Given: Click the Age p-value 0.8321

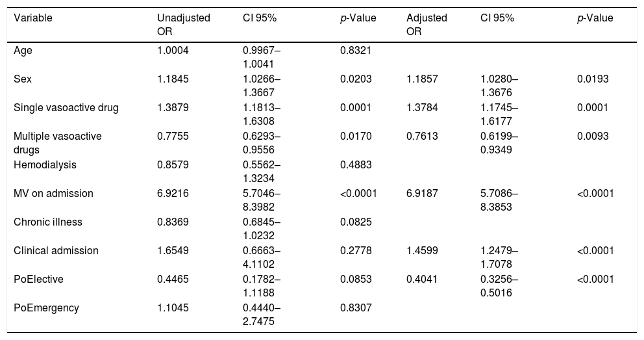Looking at the screenshot, I should (356, 50).
